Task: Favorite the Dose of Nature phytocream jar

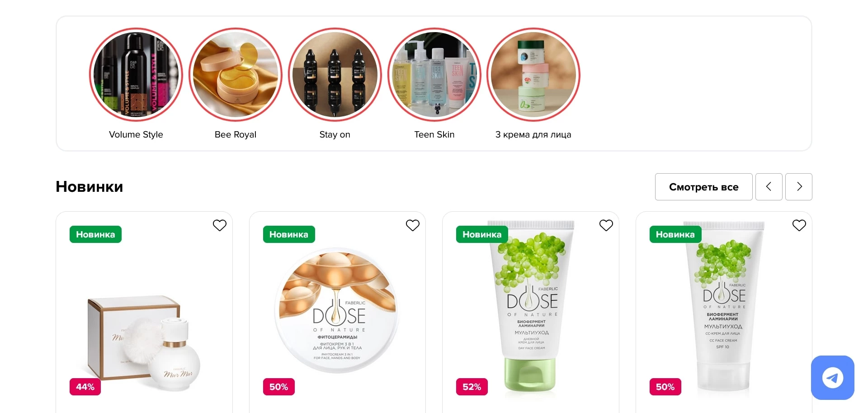Action: click(x=413, y=225)
